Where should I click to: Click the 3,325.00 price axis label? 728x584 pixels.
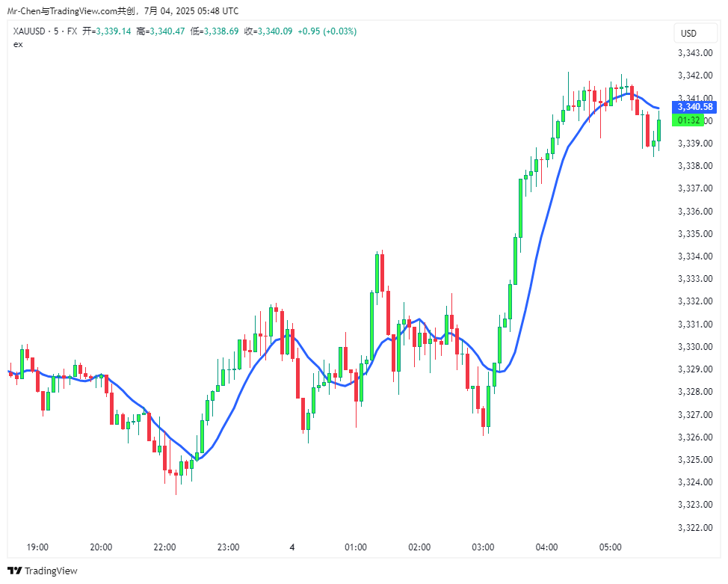[x=695, y=459]
